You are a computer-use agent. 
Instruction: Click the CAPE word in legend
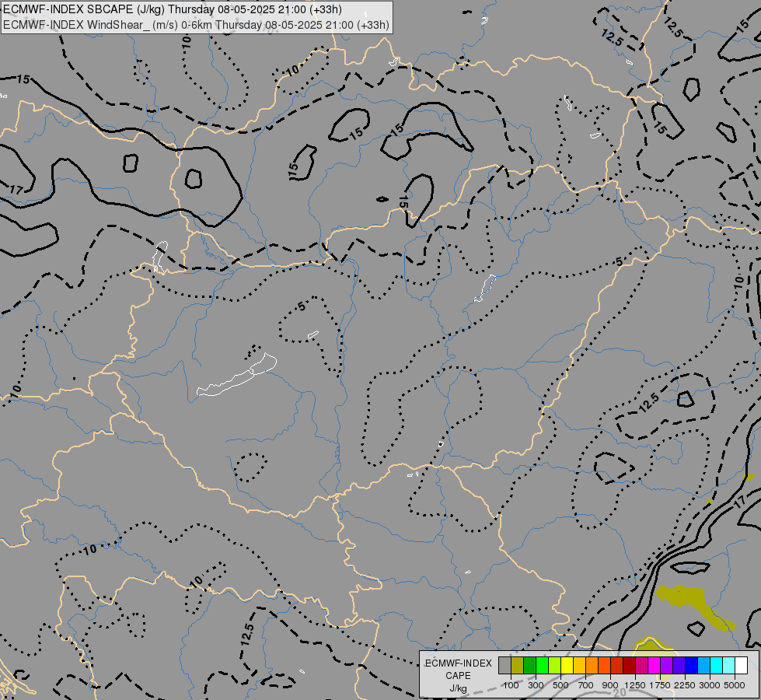pos(458,676)
